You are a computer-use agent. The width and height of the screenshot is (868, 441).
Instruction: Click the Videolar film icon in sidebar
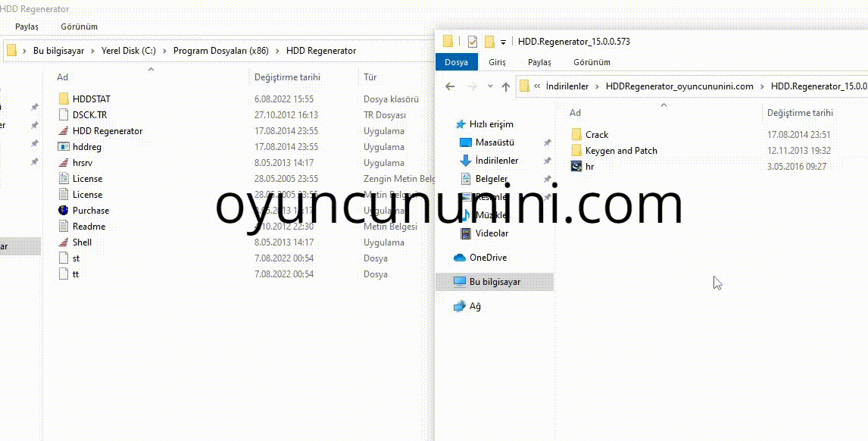point(466,233)
